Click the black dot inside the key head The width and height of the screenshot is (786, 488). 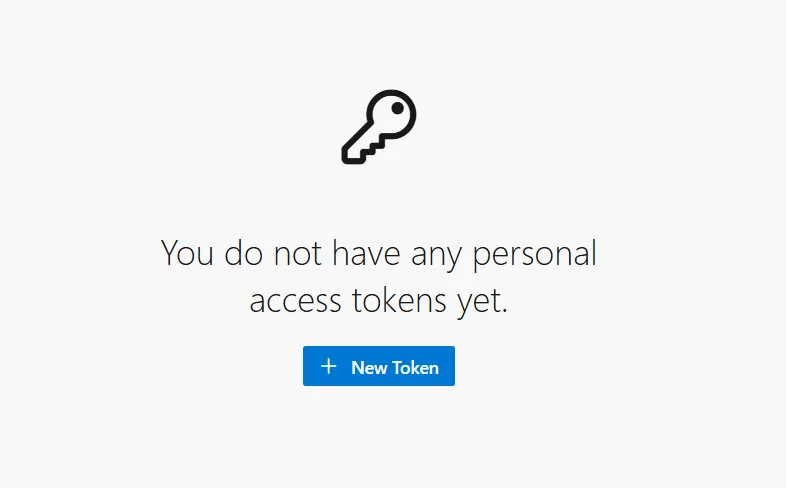point(398,108)
